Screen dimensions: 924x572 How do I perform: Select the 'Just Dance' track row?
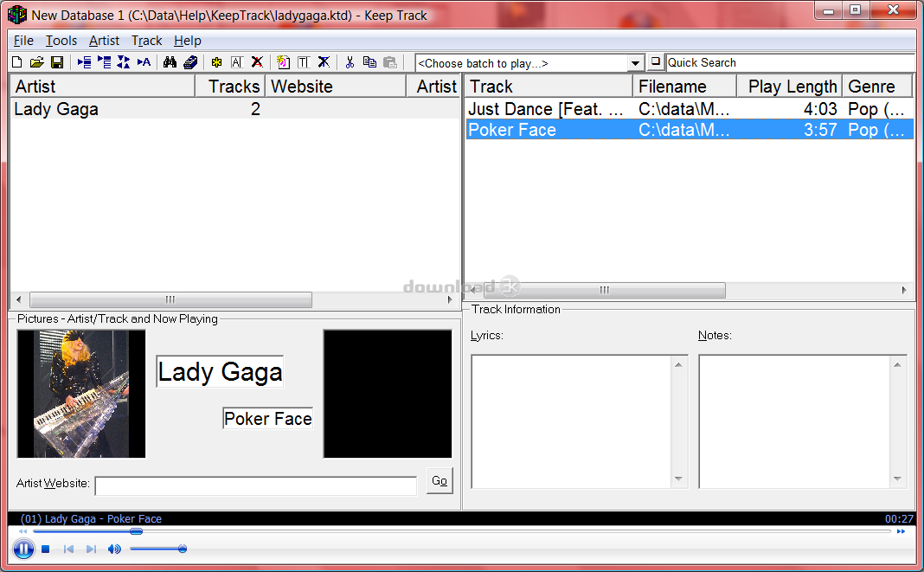click(x=545, y=109)
